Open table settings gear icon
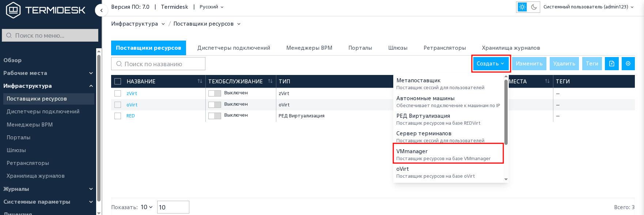Image resolution: width=644 pixels, height=215 pixels. (x=628, y=64)
